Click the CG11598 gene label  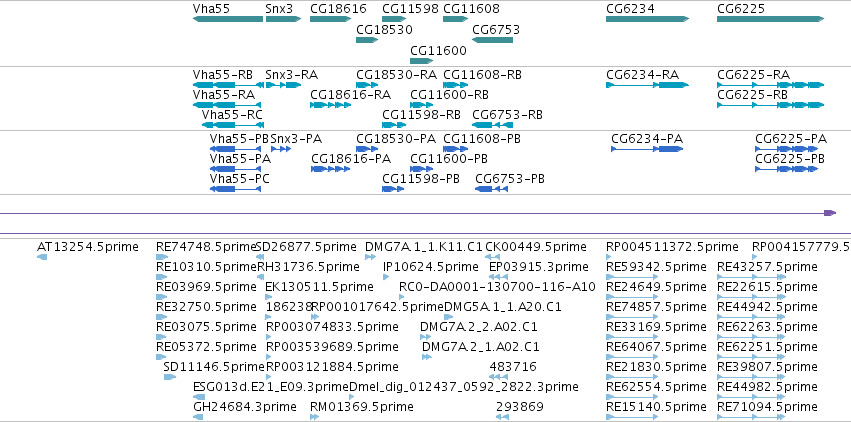point(410,9)
